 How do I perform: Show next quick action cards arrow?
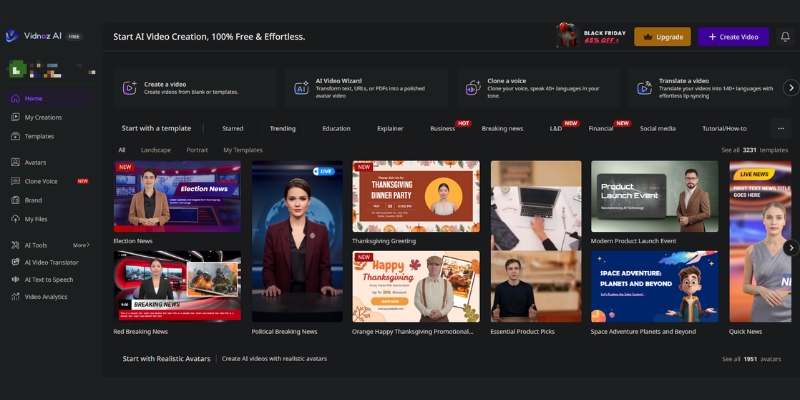click(x=791, y=88)
